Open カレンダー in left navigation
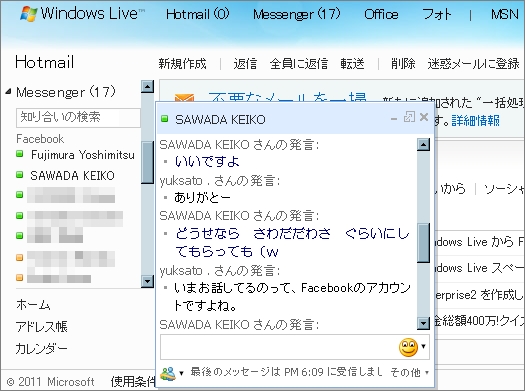Image resolution: width=525 pixels, height=391 pixels. click(x=42, y=348)
